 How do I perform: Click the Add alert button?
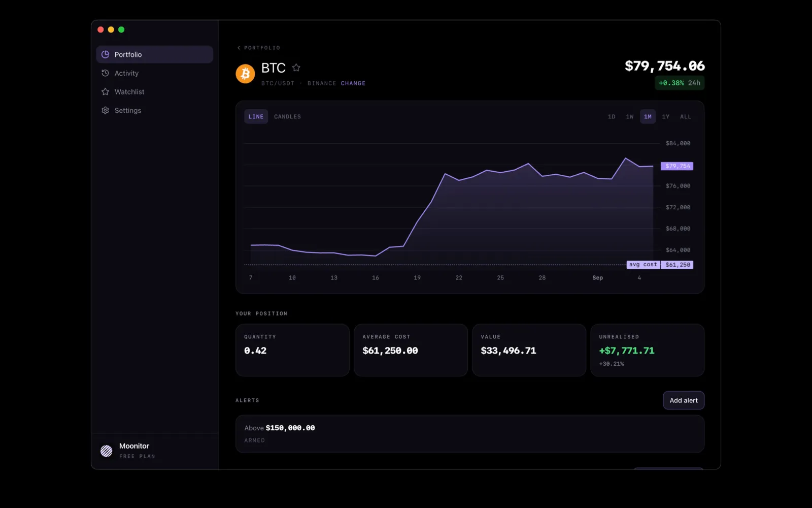684,400
